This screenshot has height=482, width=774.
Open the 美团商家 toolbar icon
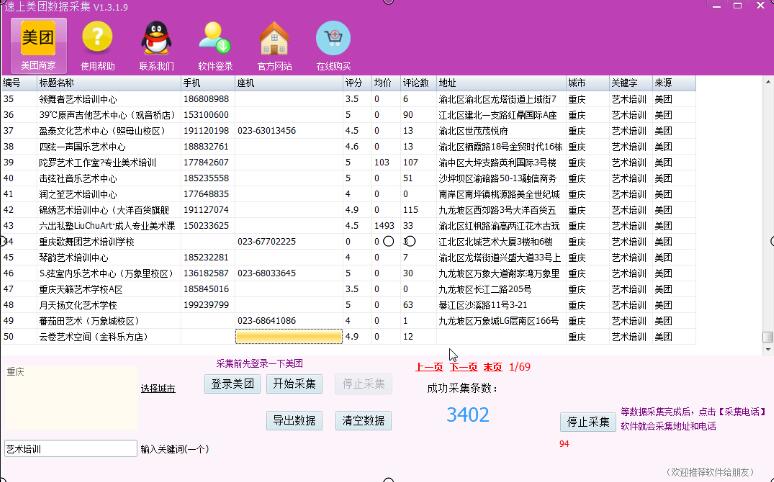point(38,45)
